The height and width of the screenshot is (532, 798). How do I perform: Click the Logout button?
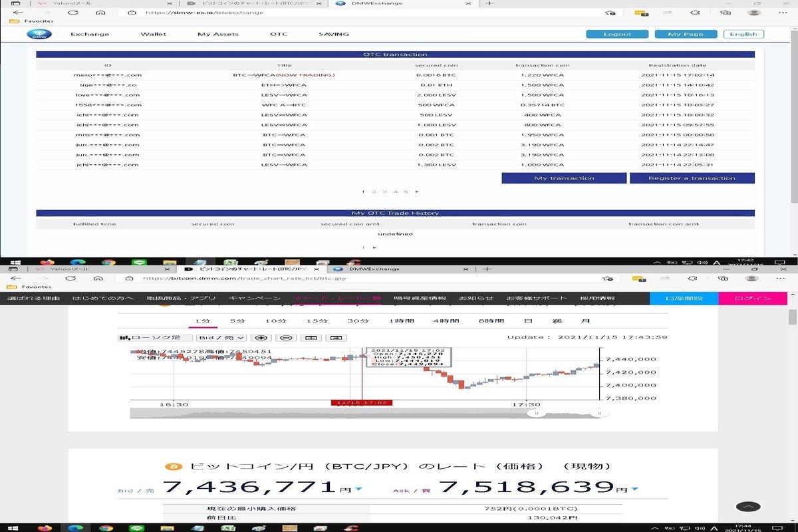617,34
